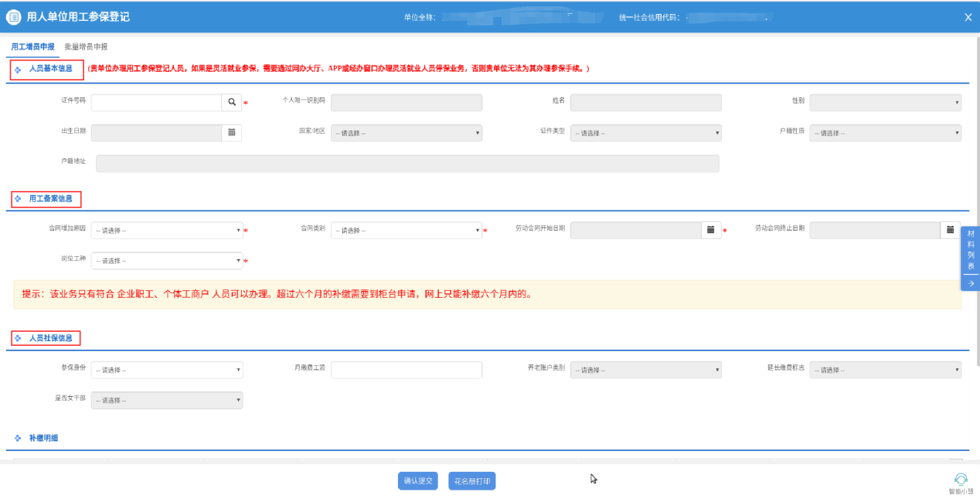980x499 pixels.
Task: Click the 人员社保信息 section heading
Action: point(51,339)
